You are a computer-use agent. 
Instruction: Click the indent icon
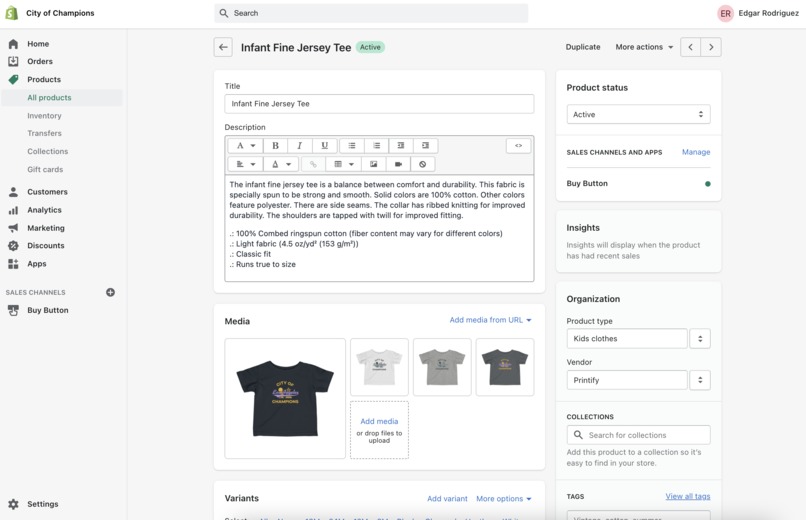[425, 146]
